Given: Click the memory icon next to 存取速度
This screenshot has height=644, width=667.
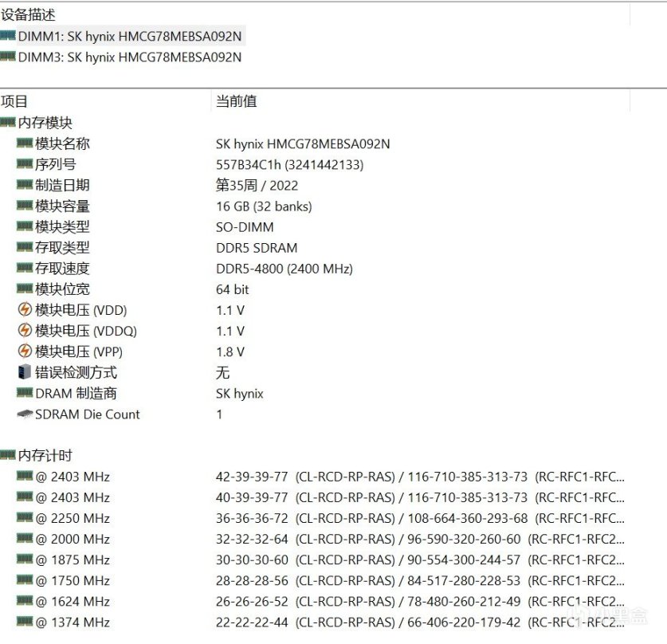Looking at the screenshot, I should [x=25, y=268].
